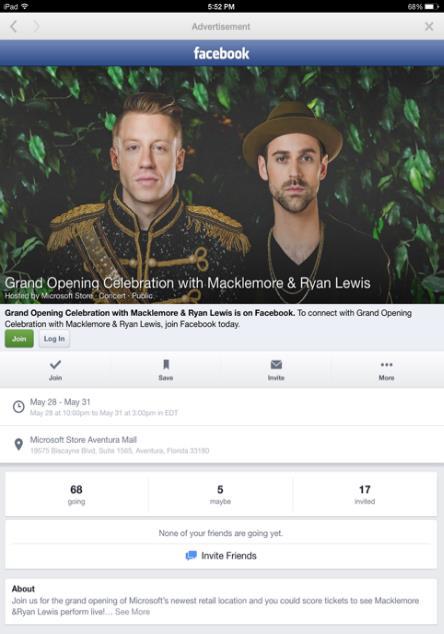Open the Microsoft Store Aventura Mall location

222,444
